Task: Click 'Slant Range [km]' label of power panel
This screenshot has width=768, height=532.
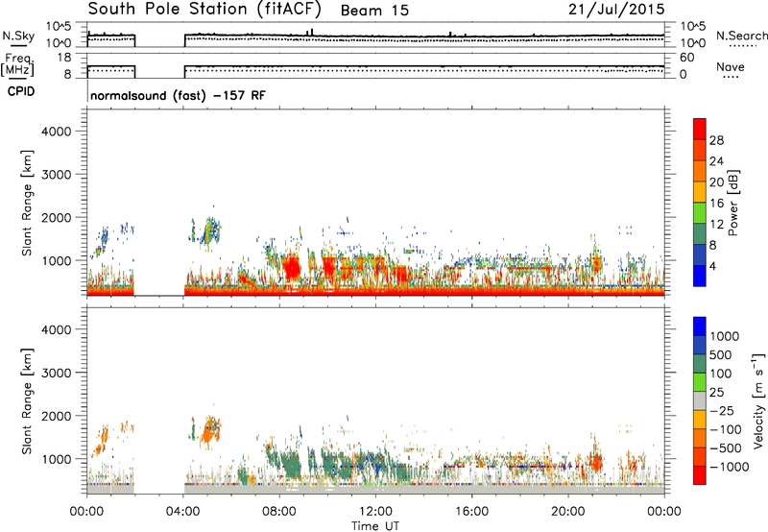Action: pos(27,203)
